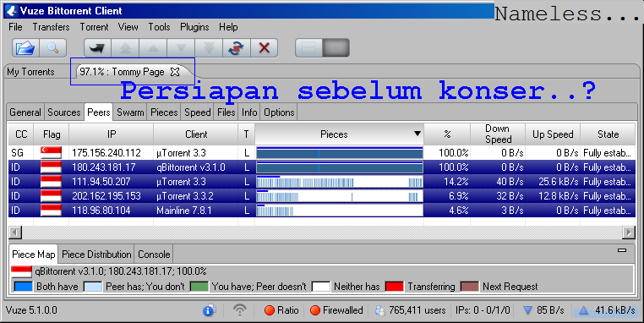The image size is (644, 323).
Task: Sort by the Pieces column arrow
Action: click(x=418, y=134)
